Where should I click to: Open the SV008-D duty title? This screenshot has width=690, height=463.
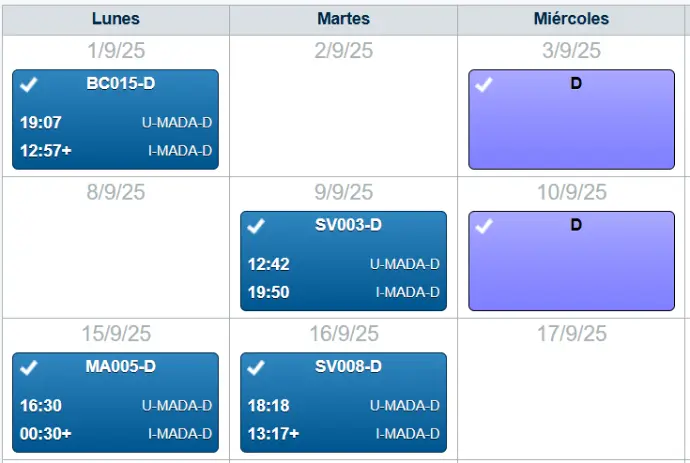click(x=348, y=367)
